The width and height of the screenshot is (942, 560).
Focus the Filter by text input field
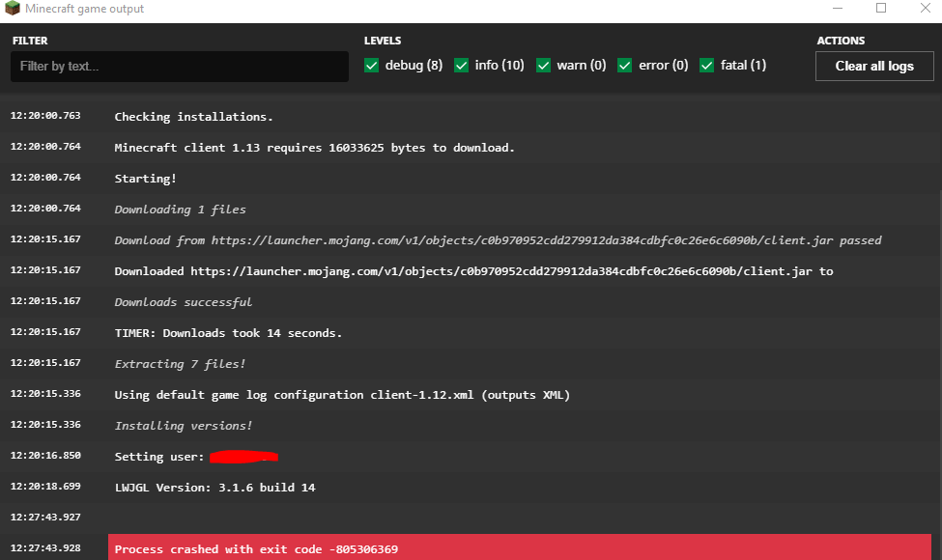180,66
